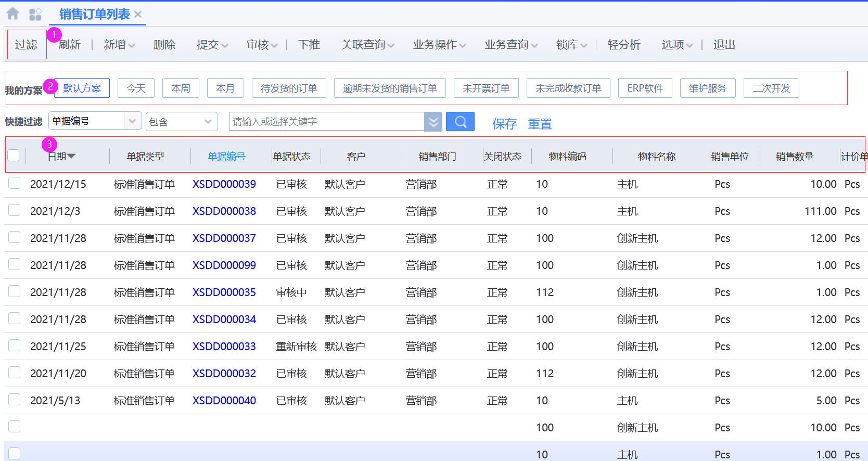Focus the keyword search input field
This screenshot has width=868, height=461.
coord(327,121)
